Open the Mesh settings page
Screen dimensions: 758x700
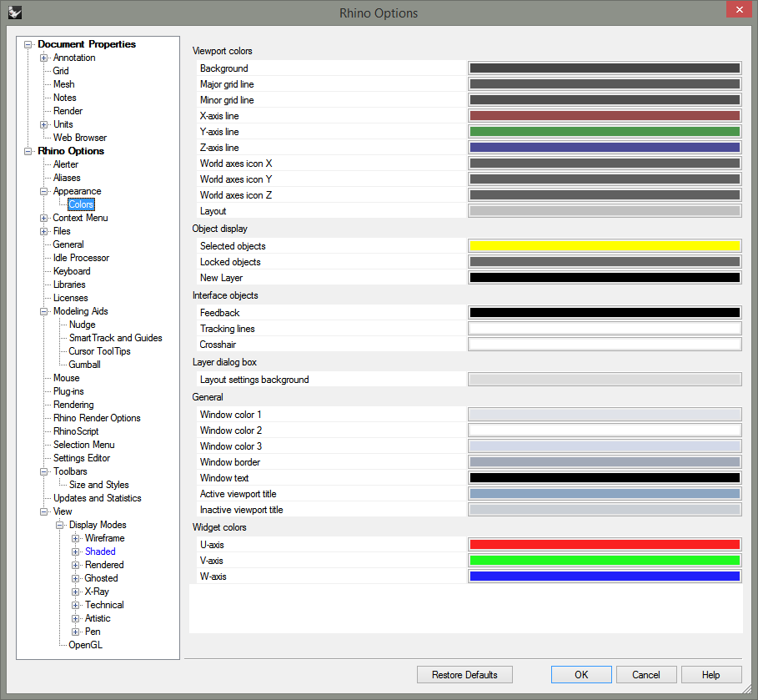tap(64, 84)
